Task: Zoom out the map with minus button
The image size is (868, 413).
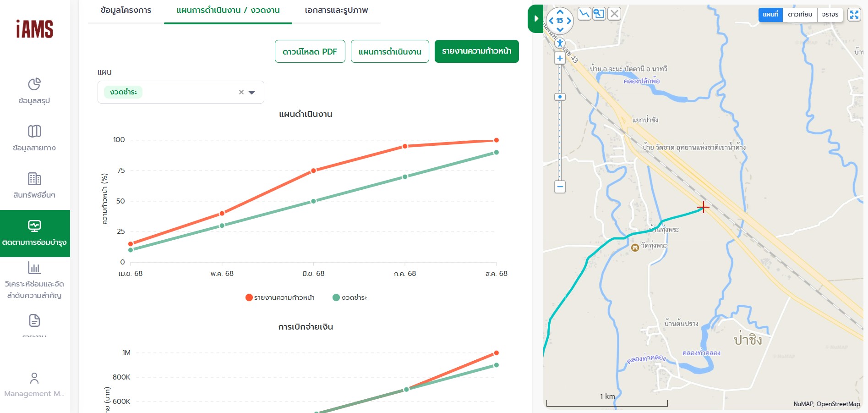Action: coord(560,187)
